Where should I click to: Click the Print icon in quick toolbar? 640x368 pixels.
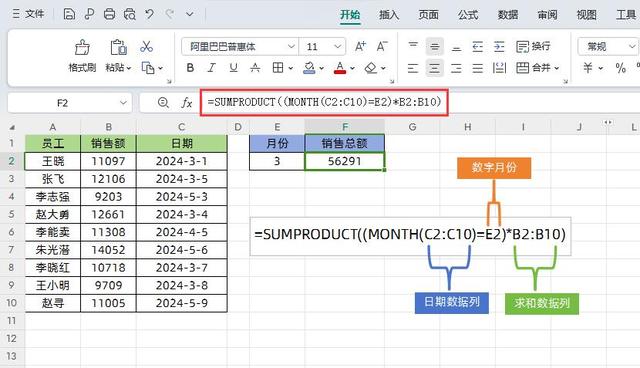click(x=109, y=14)
